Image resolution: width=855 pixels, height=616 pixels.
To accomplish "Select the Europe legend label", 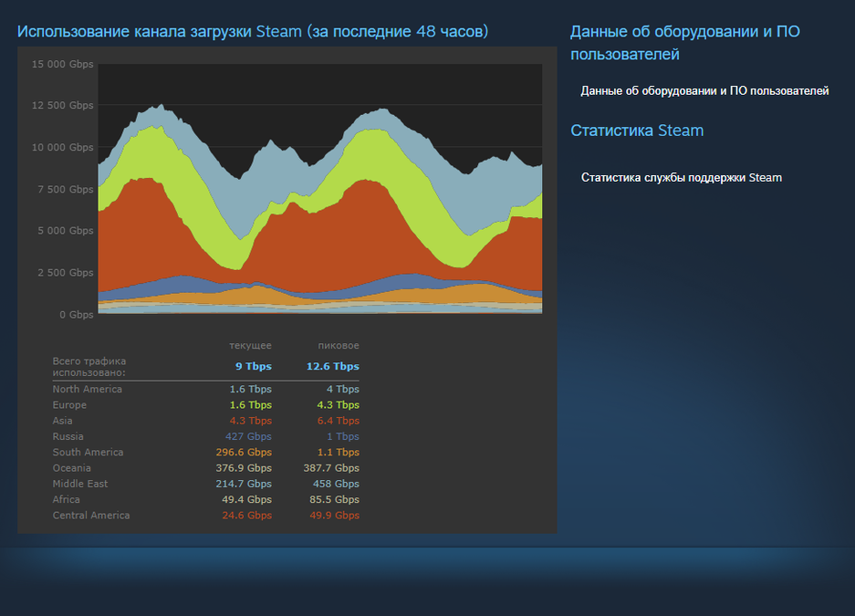I will click(69, 405).
